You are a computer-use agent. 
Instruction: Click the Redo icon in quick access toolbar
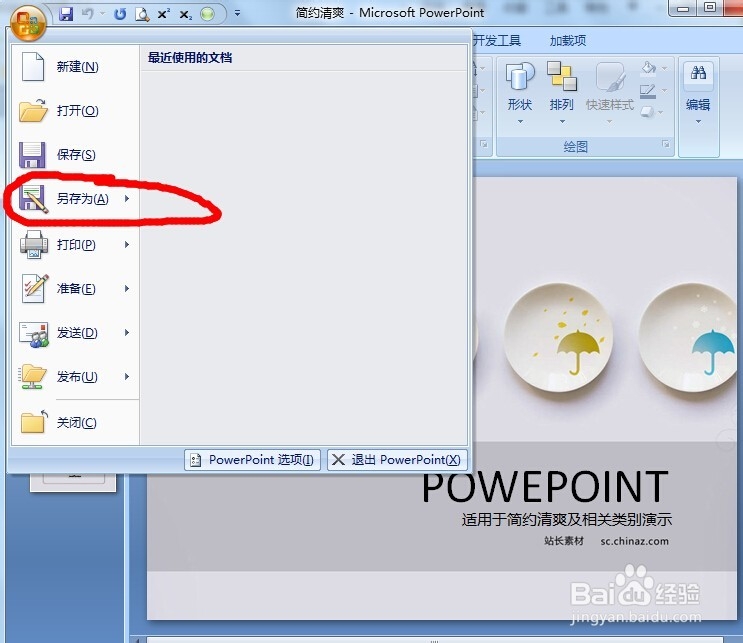click(120, 14)
